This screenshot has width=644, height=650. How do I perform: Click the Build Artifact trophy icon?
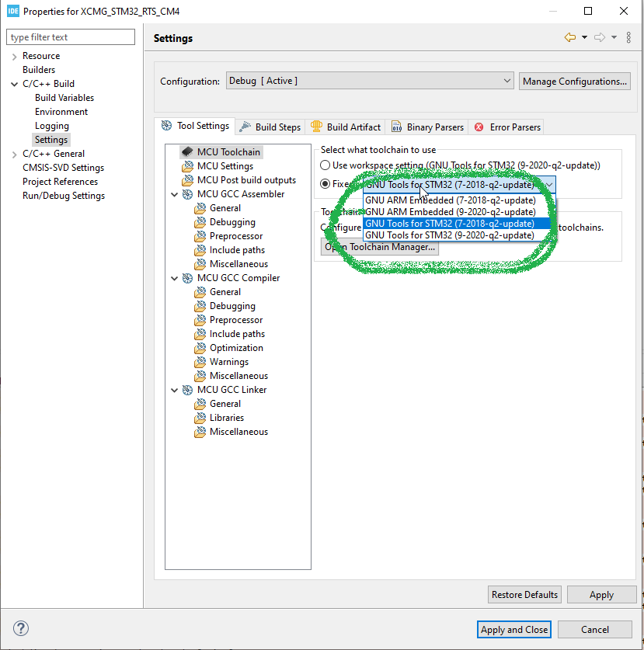click(316, 127)
